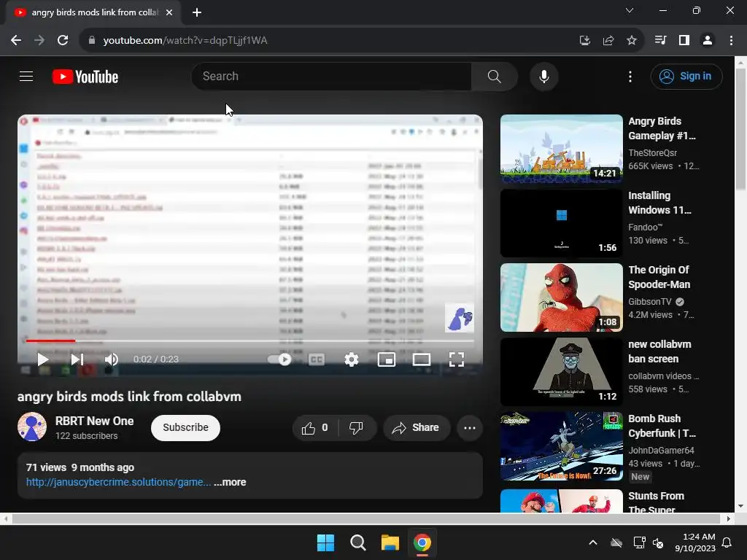The width and height of the screenshot is (747, 560).
Task: Click TheStoreQsr channel name
Action: [x=652, y=153]
